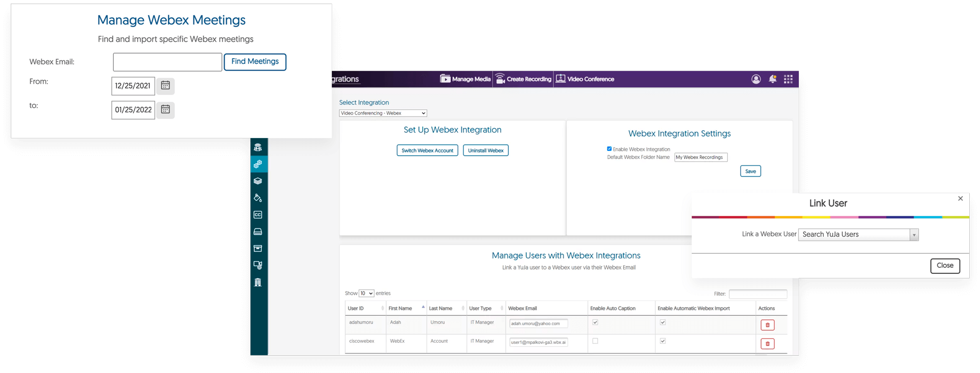
Task: Open Video Conference in the top bar
Action: coord(585,79)
